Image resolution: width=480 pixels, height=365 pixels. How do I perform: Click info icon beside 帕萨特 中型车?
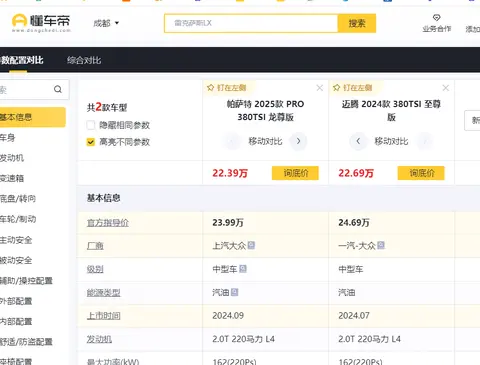(243, 269)
